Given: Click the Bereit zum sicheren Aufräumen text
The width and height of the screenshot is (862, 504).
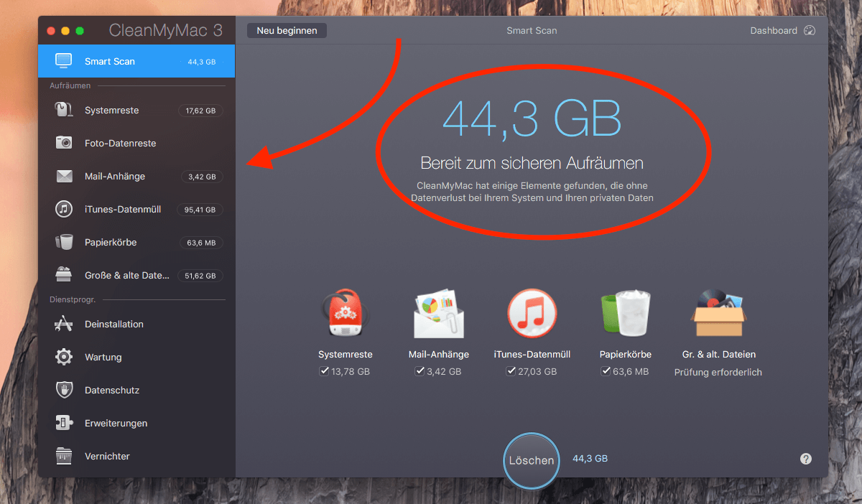Looking at the screenshot, I should [x=532, y=163].
